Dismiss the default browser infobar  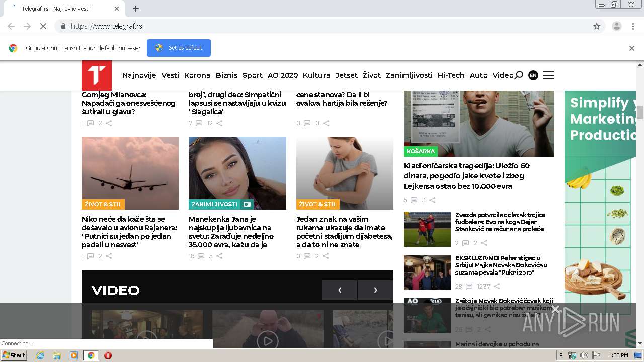point(632,48)
